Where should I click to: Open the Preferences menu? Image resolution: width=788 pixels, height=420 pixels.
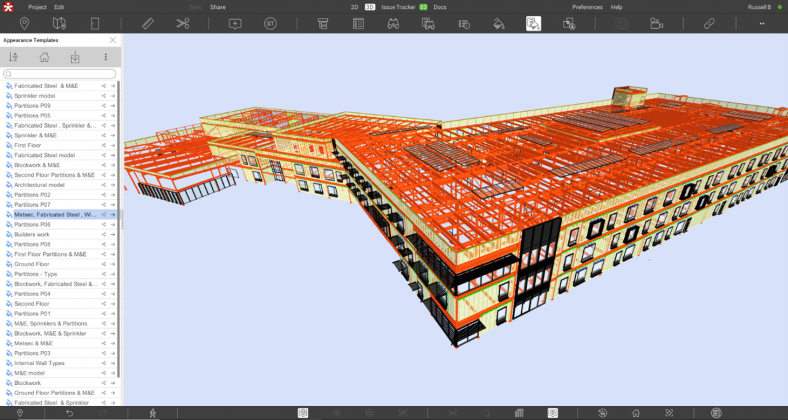coord(587,7)
